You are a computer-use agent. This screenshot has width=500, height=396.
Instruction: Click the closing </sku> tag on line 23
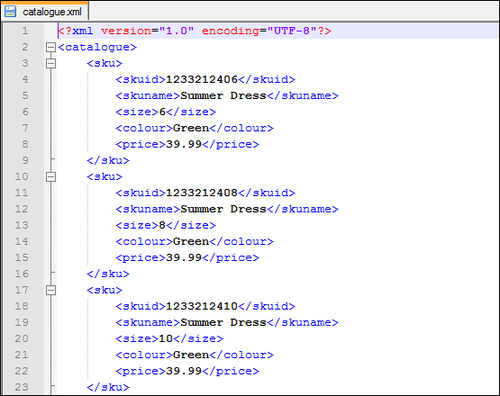pyautogui.click(x=108, y=387)
